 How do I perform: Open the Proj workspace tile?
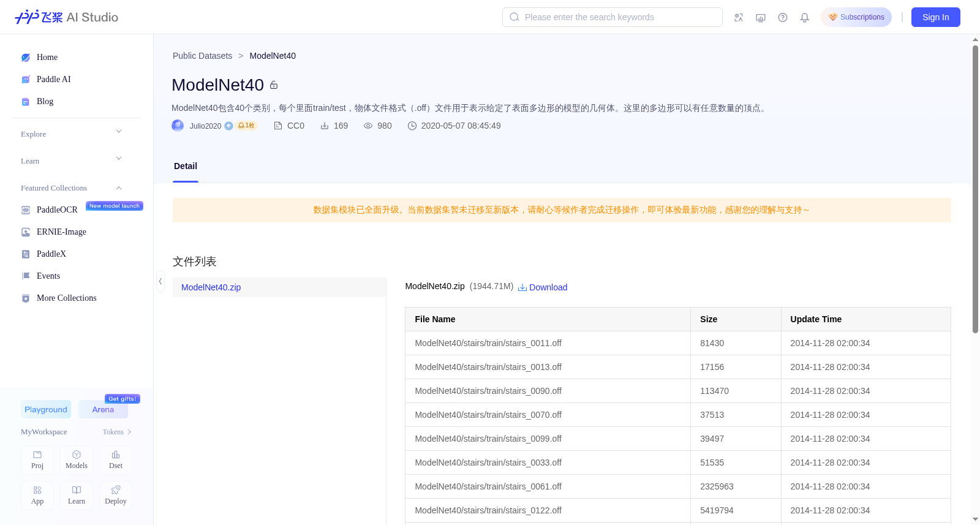click(37, 460)
